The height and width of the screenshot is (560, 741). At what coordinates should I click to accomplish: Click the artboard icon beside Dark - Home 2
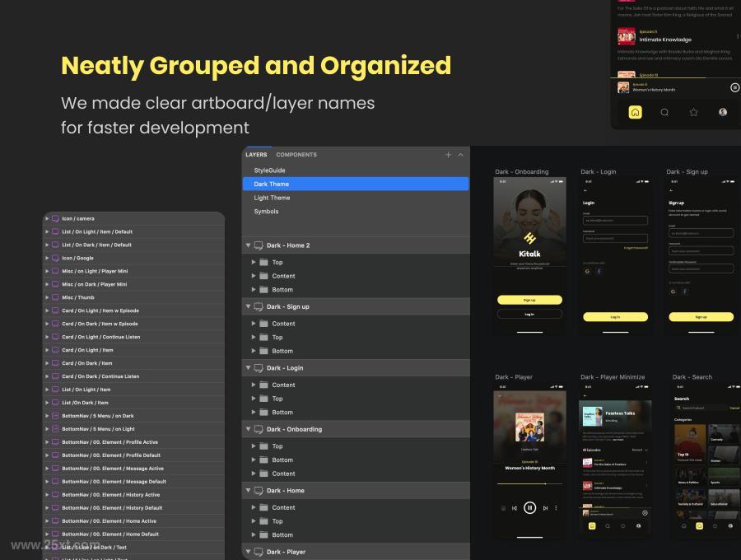coord(259,245)
